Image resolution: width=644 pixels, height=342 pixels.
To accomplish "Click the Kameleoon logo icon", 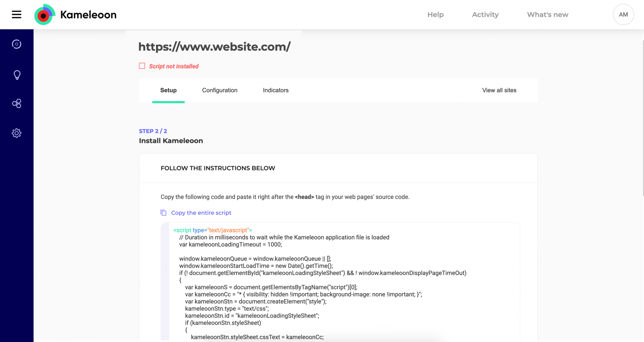I will point(45,14).
